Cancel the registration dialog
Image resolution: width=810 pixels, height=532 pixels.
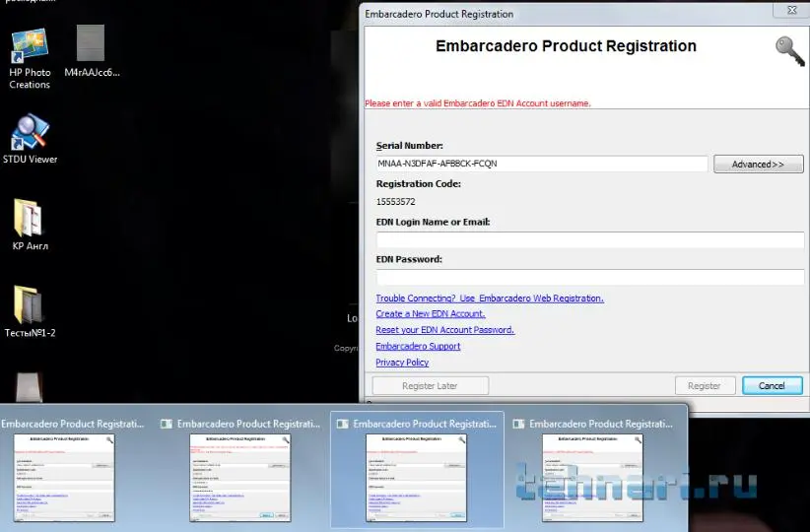[772, 386]
